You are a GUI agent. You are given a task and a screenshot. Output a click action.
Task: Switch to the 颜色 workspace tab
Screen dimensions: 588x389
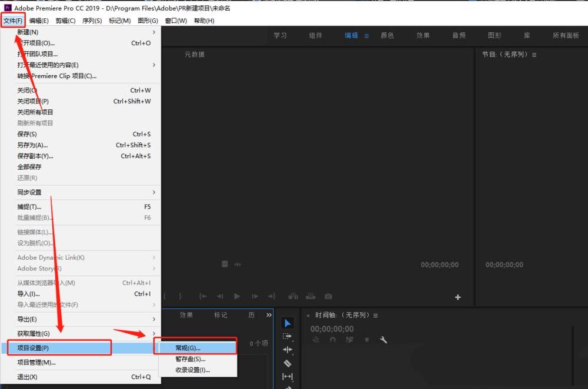click(x=387, y=36)
